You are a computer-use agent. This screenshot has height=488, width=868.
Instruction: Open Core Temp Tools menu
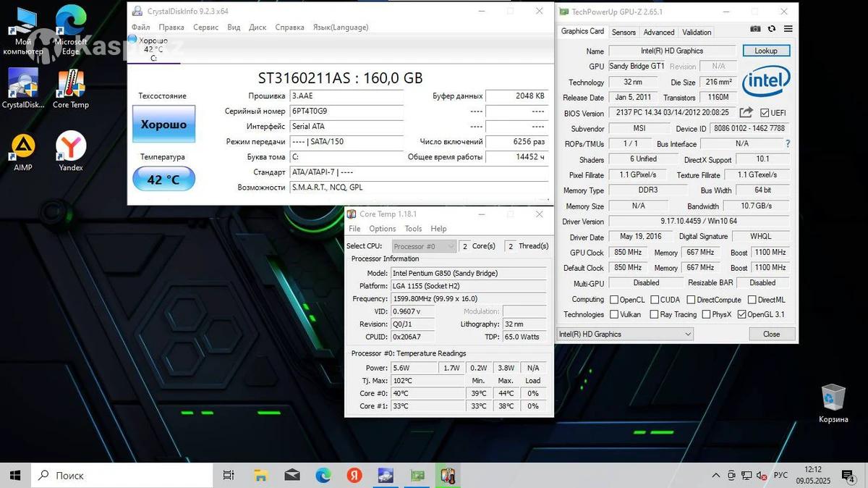click(x=413, y=229)
